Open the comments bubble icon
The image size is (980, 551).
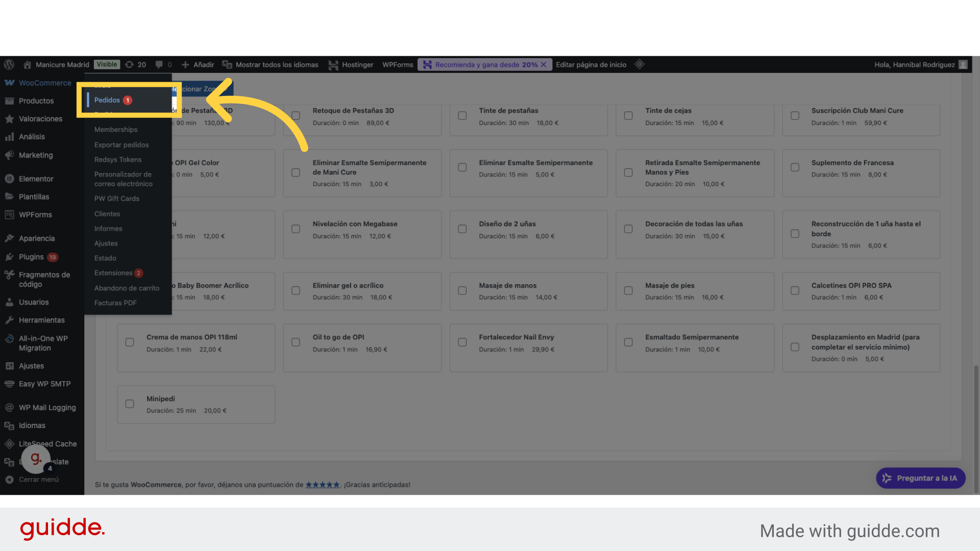point(159,65)
